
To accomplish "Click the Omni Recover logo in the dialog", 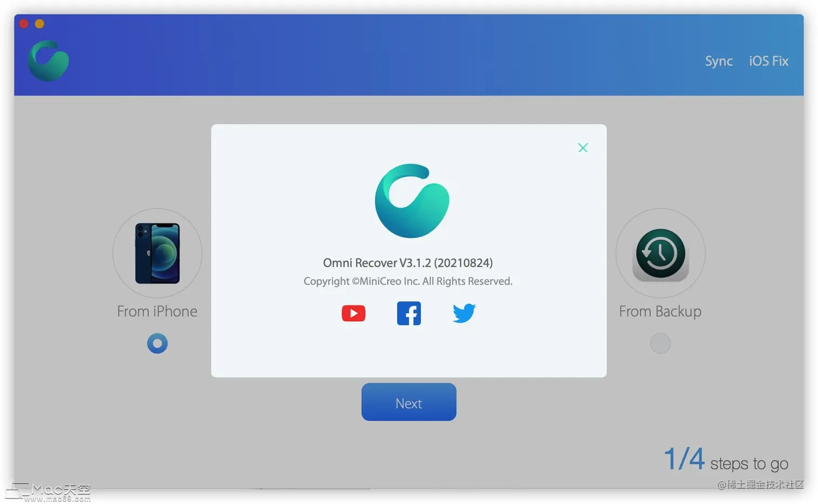I will (x=412, y=201).
